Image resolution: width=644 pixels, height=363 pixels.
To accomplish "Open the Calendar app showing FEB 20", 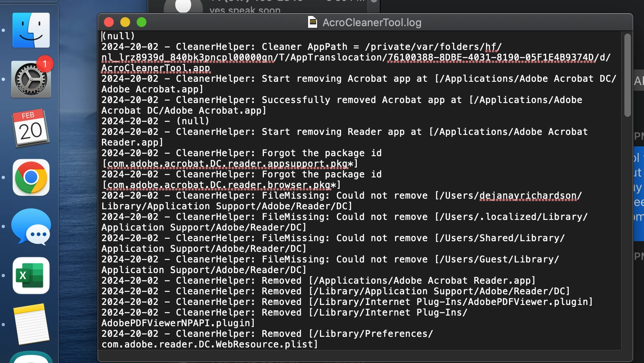I will point(31,128).
